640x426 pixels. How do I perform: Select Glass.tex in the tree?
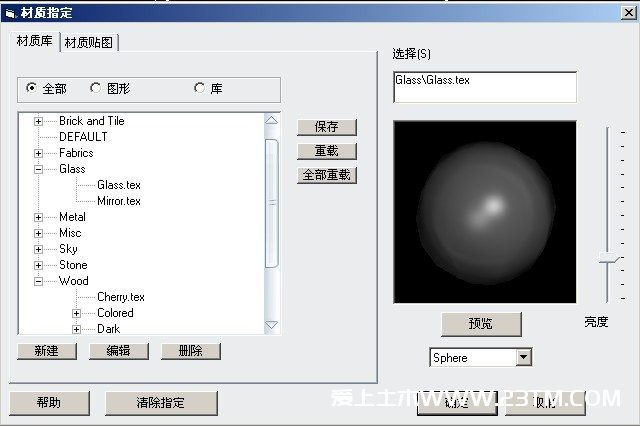click(119, 185)
